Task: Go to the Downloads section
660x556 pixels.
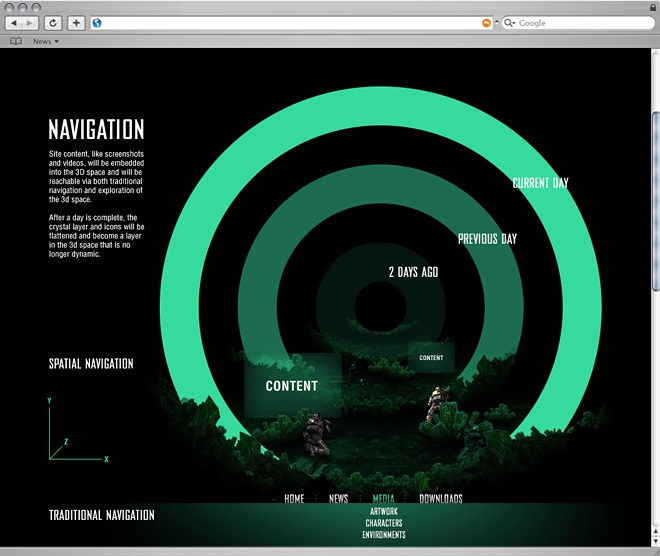Action: pyautogui.click(x=440, y=498)
